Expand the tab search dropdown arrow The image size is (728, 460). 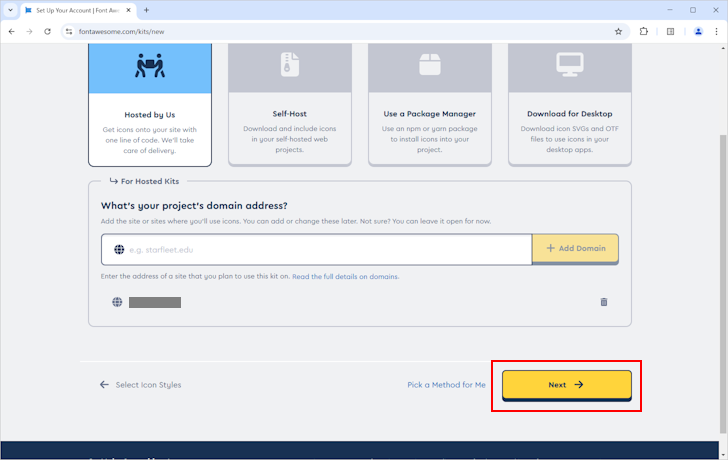10,10
